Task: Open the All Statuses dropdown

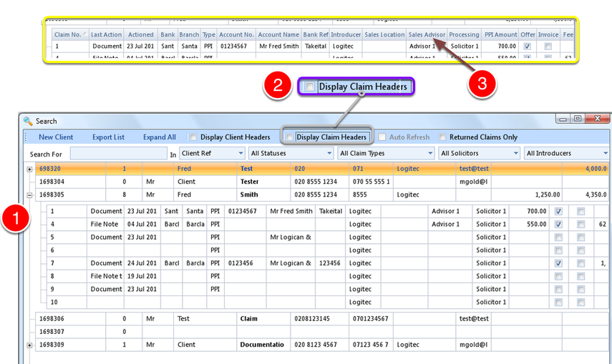Action: click(291, 153)
